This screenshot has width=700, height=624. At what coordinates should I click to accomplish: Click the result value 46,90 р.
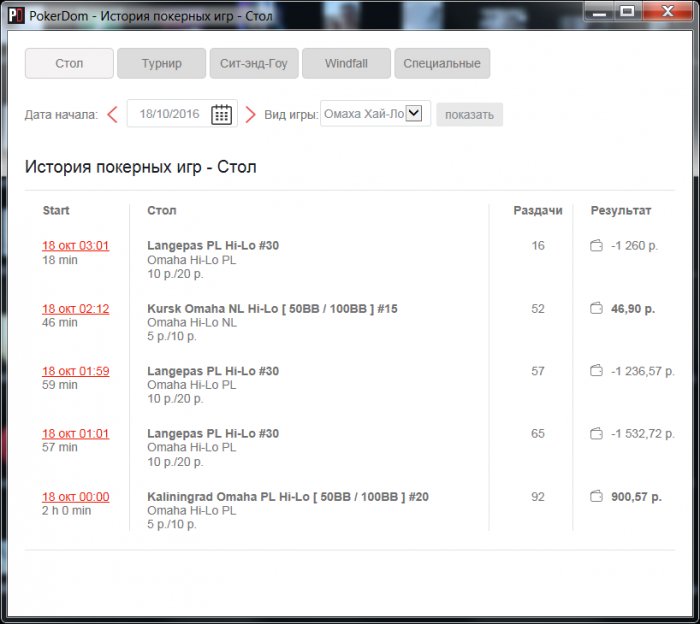633,309
